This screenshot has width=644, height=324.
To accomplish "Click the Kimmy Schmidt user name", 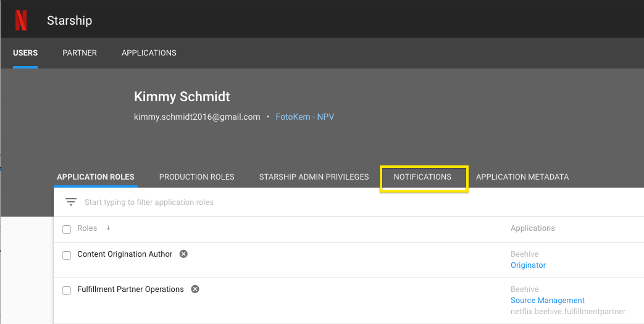I will [182, 96].
